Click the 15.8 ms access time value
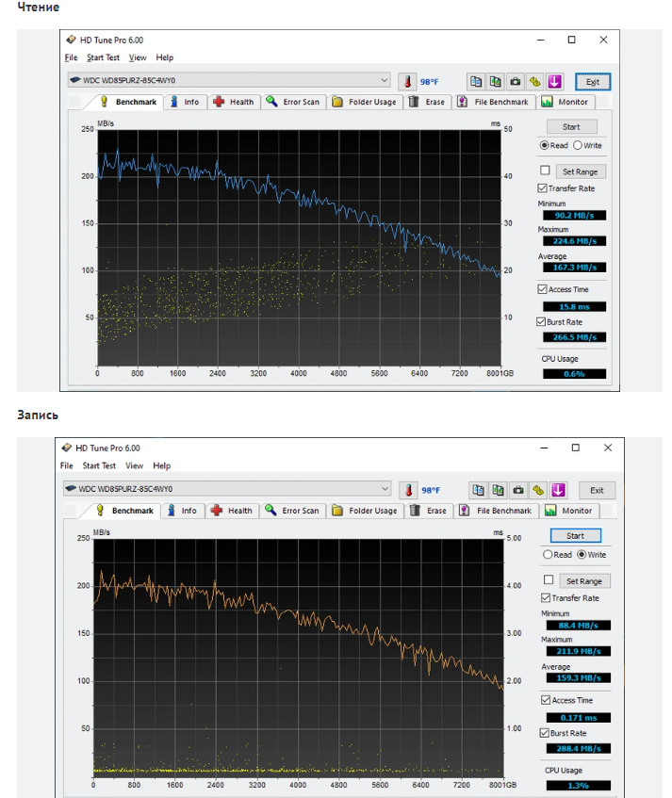This screenshot has width=672, height=798. tap(574, 306)
